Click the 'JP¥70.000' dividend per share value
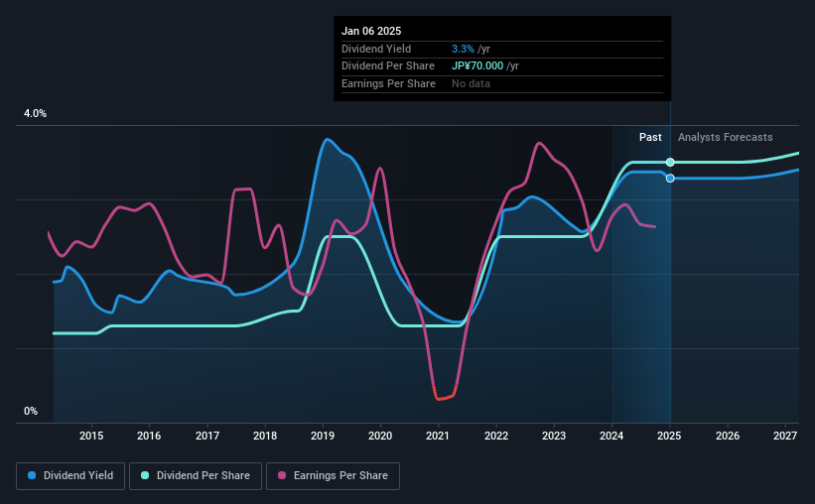Viewport: 815px width, 504px height. pyautogui.click(x=477, y=66)
